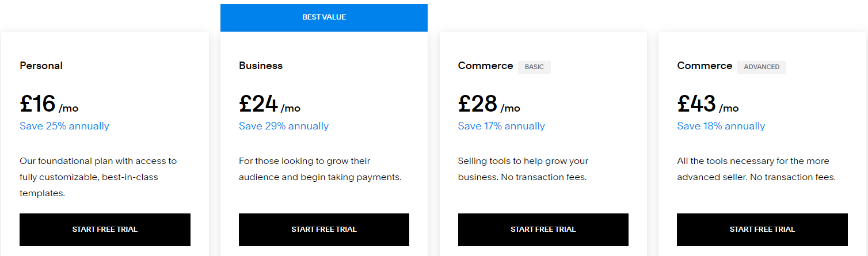Click 'Save 18% annually' link
This screenshot has width=868, height=256.
[721, 126]
